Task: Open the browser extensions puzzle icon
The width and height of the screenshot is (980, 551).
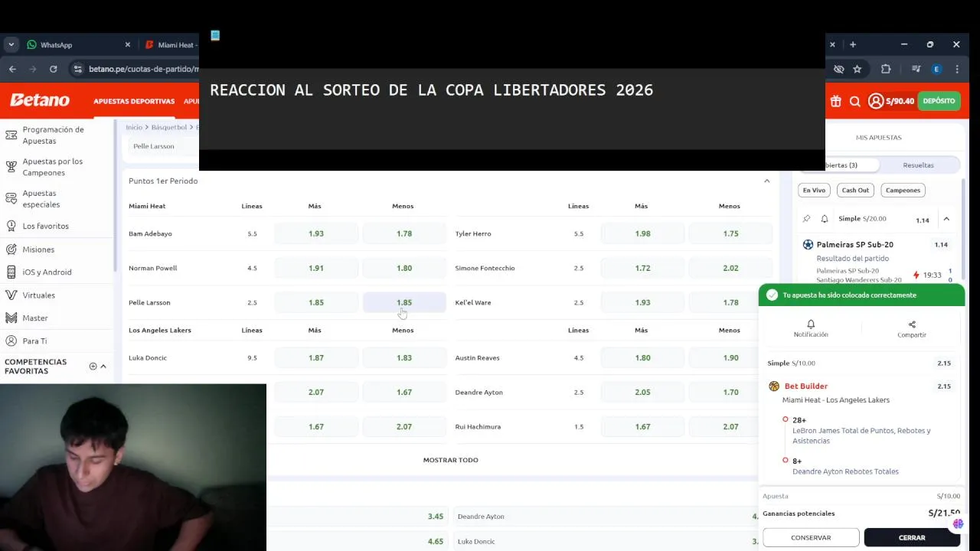Action: click(886, 69)
